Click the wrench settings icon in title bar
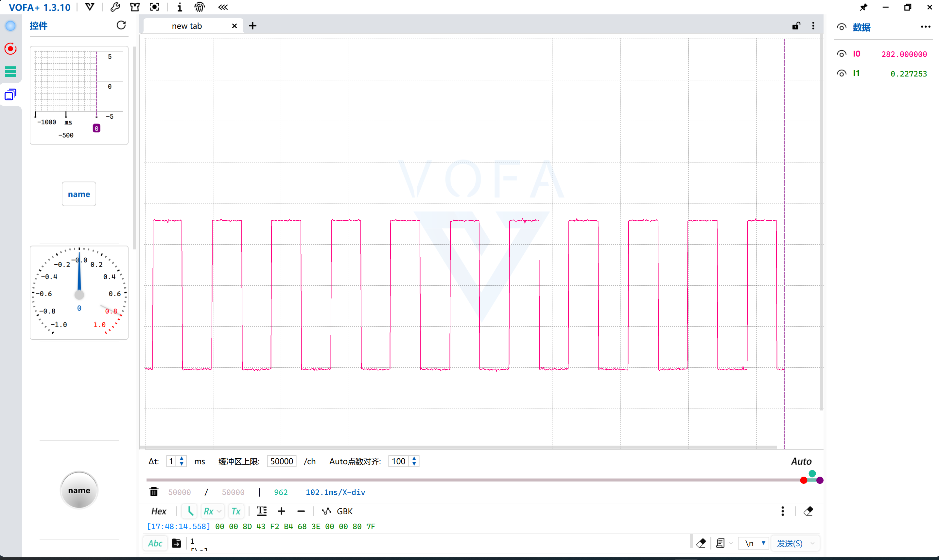The image size is (939, 560). click(x=115, y=7)
